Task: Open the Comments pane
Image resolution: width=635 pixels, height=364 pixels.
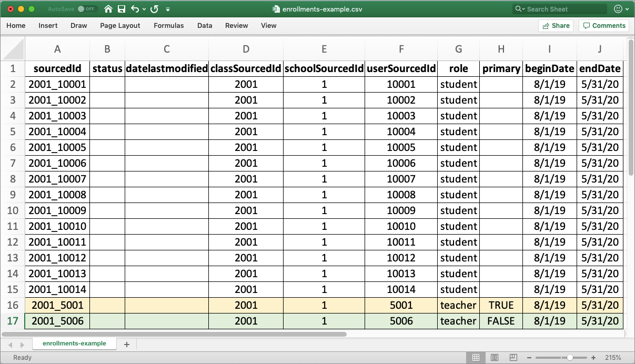Action: (604, 25)
